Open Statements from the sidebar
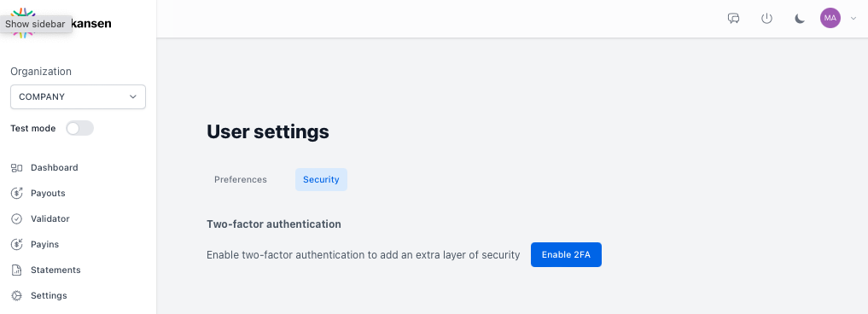This screenshot has width=868, height=314. 56,270
